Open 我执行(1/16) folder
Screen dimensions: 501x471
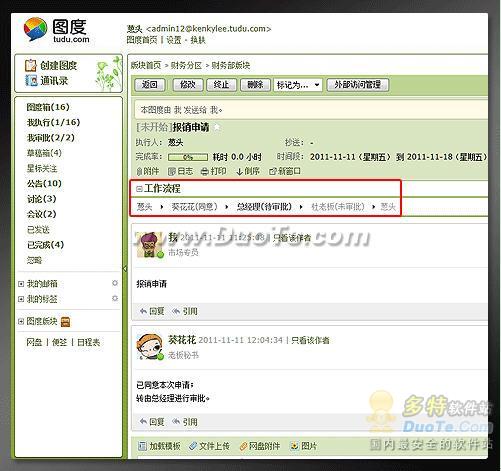pyautogui.click(x=53, y=122)
